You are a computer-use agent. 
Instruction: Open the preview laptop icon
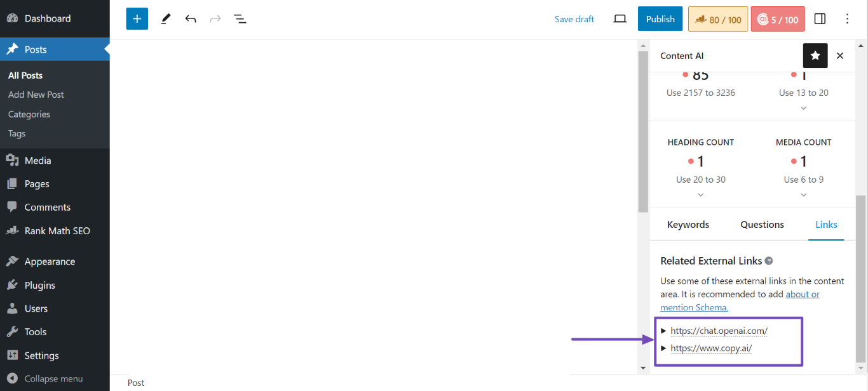click(620, 19)
